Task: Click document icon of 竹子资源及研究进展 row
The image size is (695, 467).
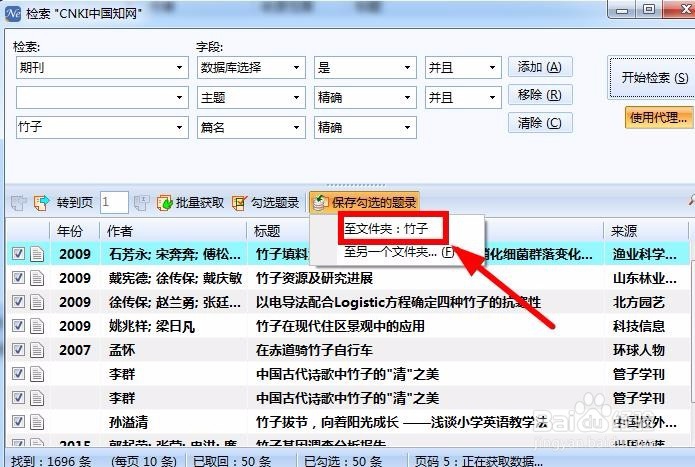Action: click(37, 278)
